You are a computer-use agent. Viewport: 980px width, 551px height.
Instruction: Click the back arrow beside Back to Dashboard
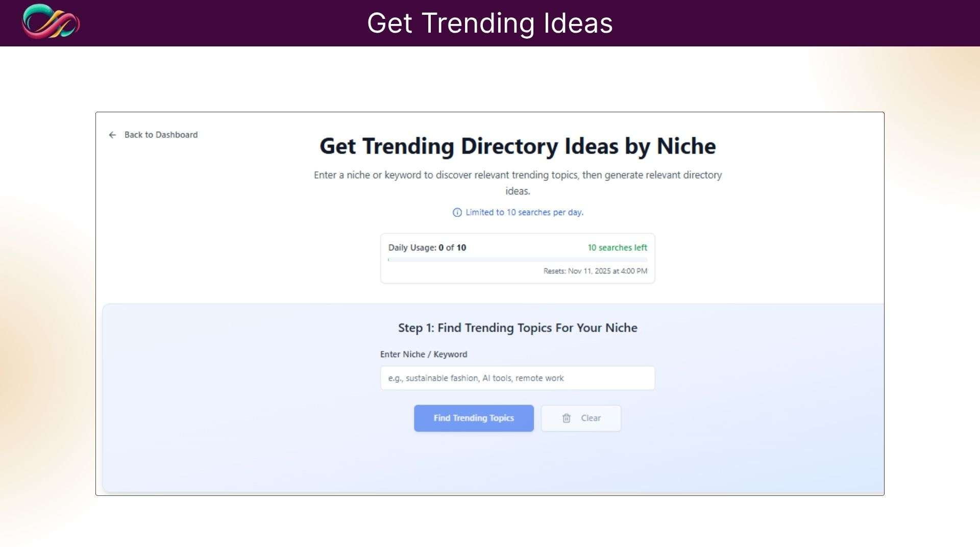tap(112, 135)
